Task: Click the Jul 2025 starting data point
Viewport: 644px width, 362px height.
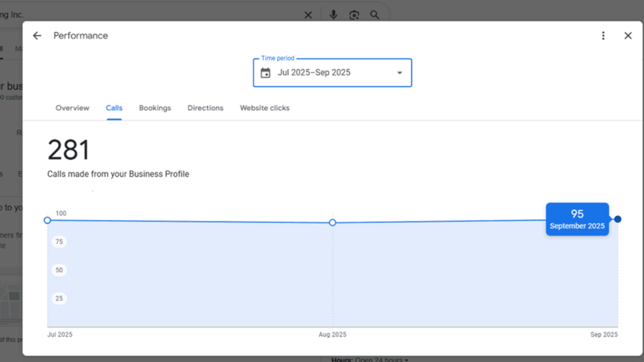Action: point(47,220)
